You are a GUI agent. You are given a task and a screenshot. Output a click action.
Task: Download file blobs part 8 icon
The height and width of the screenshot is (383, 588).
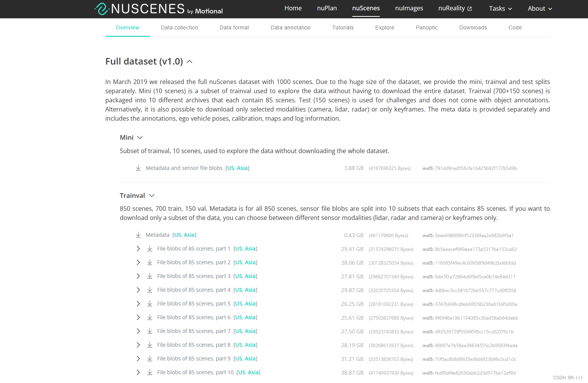[x=150, y=345]
